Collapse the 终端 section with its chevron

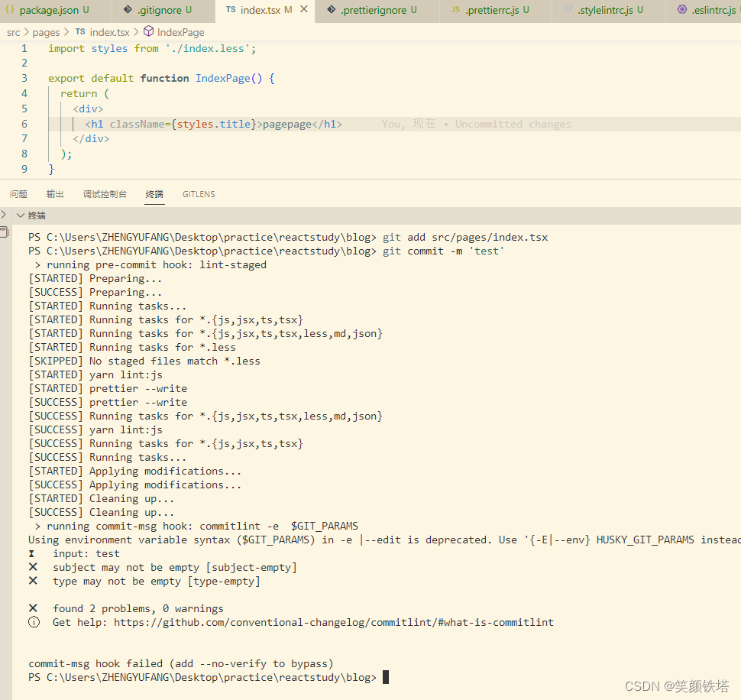click(x=21, y=215)
